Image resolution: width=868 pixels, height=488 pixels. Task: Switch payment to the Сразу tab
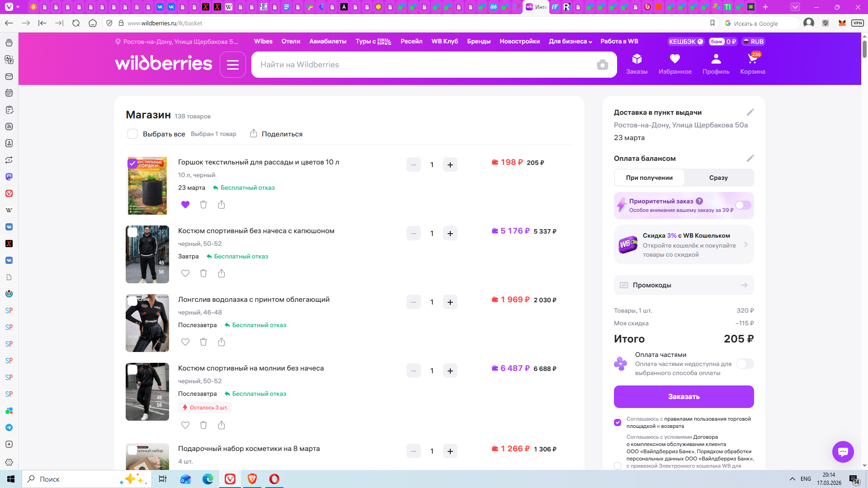(718, 178)
